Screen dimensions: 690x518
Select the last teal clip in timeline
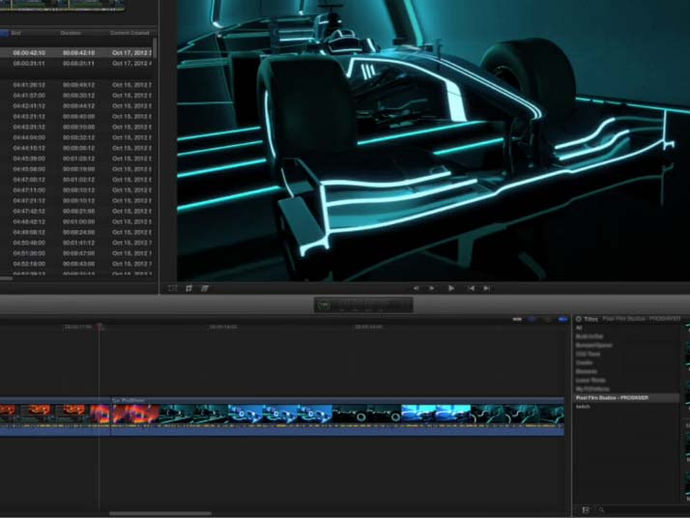[518, 415]
